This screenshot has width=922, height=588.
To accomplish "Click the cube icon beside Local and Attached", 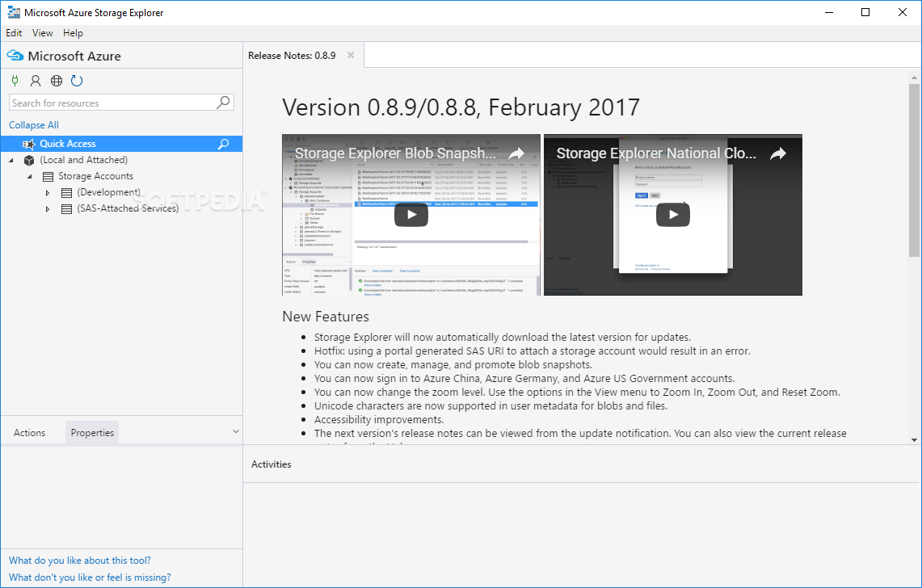I will 29,160.
